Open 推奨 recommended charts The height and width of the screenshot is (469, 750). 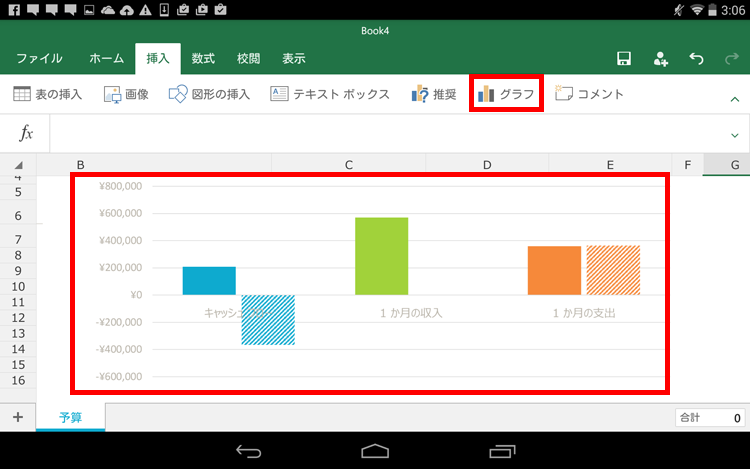433,94
